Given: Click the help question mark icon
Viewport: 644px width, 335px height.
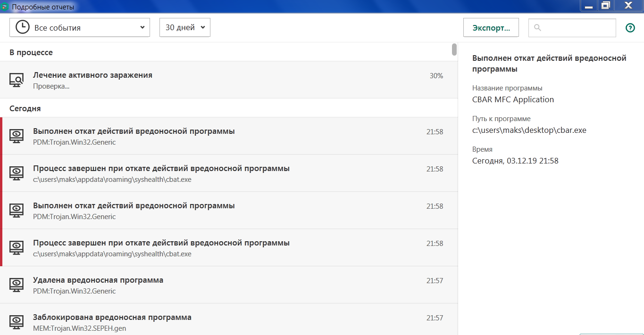Looking at the screenshot, I should coord(630,28).
